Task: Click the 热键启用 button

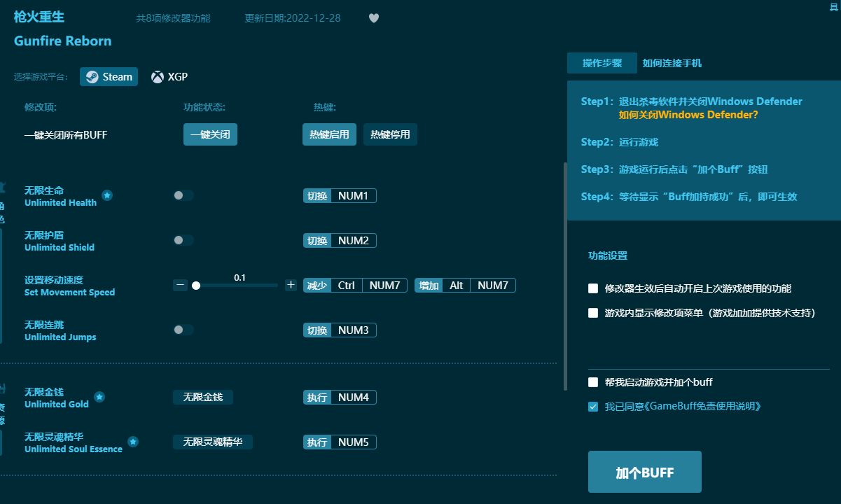Action: (x=329, y=134)
